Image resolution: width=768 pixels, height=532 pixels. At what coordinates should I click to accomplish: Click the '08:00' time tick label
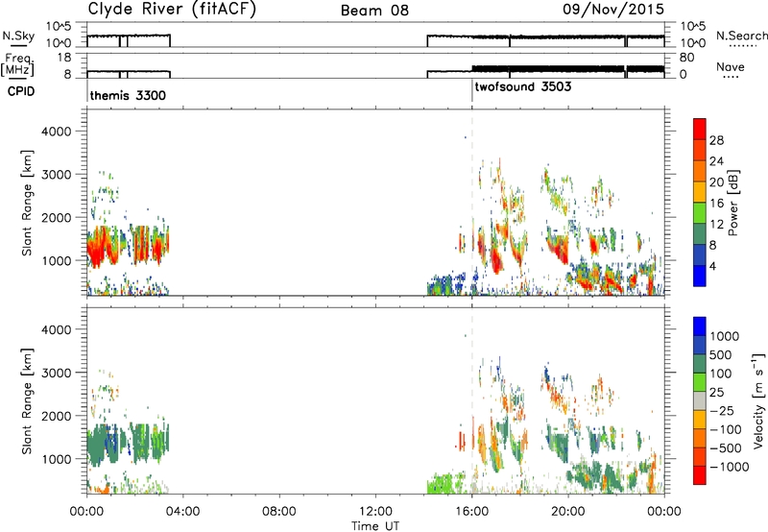pyautogui.click(x=278, y=512)
